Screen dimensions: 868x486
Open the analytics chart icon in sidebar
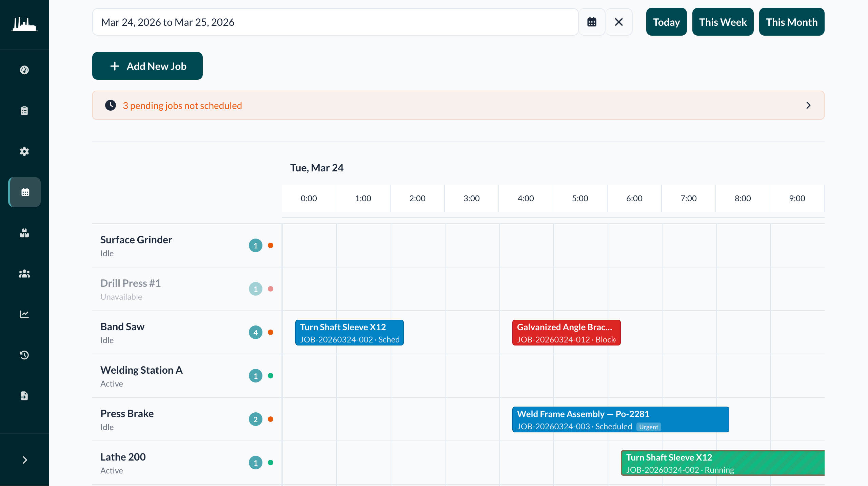coord(24,314)
